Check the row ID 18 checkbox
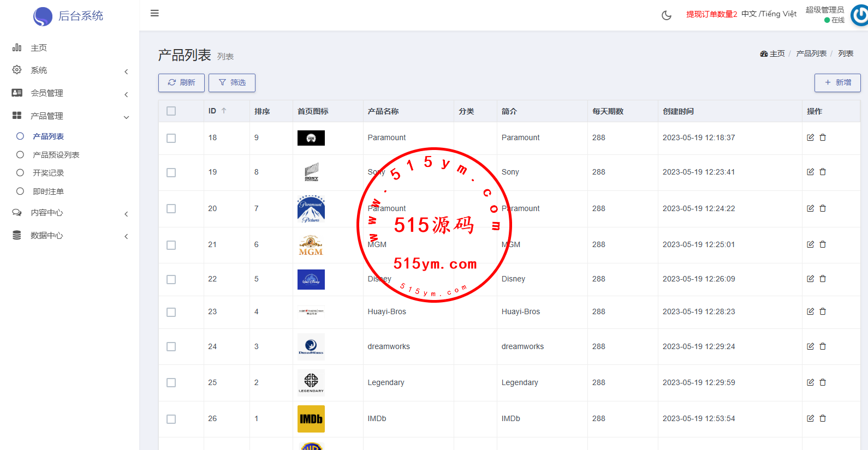Screen dimensions: 868x450 (x=171, y=138)
